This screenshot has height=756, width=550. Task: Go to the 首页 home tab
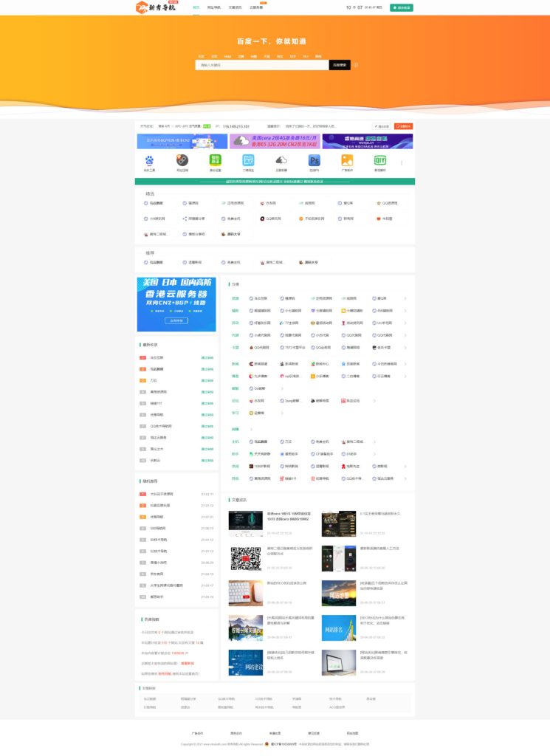(x=196, y=7)
